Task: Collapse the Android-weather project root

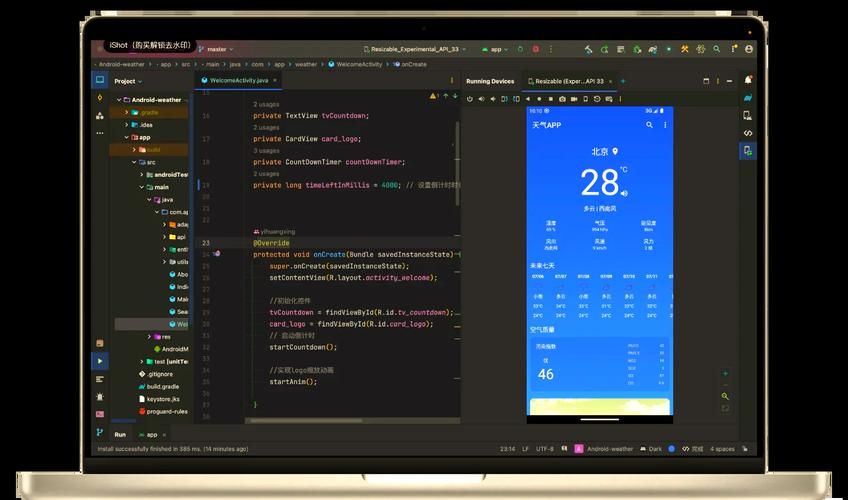Action: coord(118,100)
